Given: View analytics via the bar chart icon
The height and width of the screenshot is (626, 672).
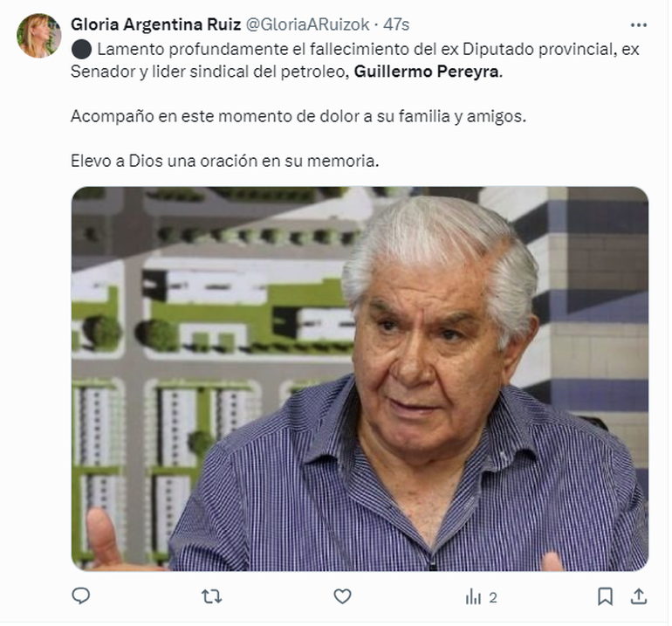Looking at the screenshot, I should tap(473, 596).
